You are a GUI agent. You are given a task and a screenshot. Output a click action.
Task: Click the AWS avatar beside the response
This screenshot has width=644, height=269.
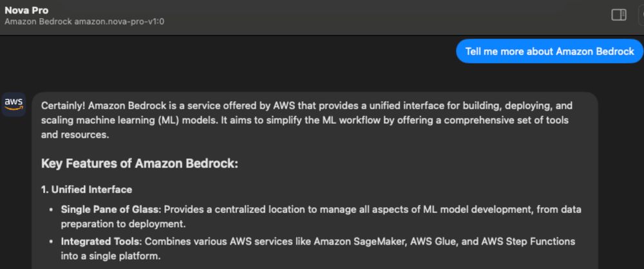click(x=14, y=105)
